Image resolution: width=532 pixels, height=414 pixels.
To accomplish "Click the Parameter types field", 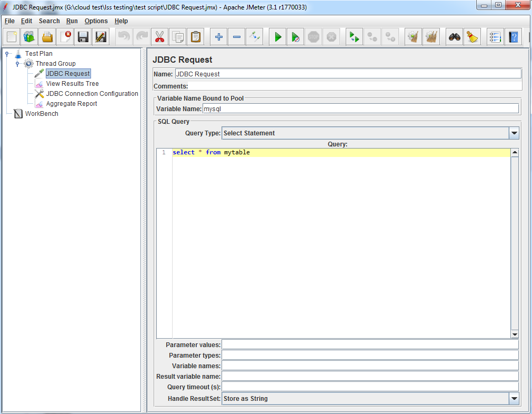I will [370, 355].
